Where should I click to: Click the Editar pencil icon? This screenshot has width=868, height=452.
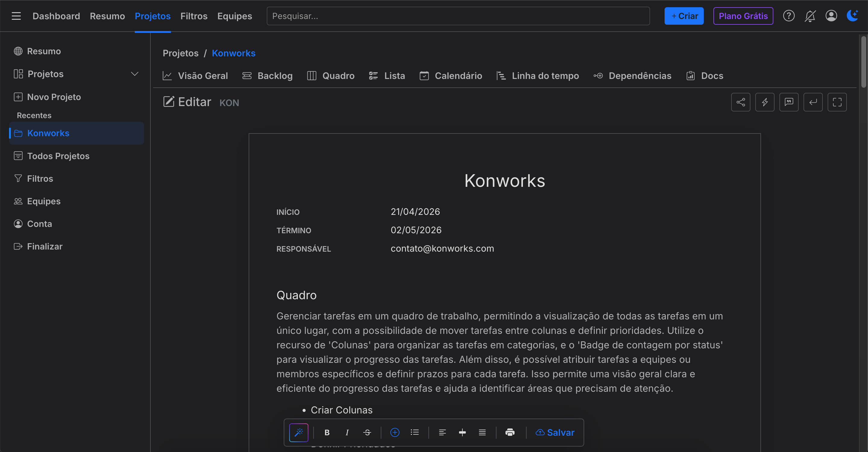point(168,102)
